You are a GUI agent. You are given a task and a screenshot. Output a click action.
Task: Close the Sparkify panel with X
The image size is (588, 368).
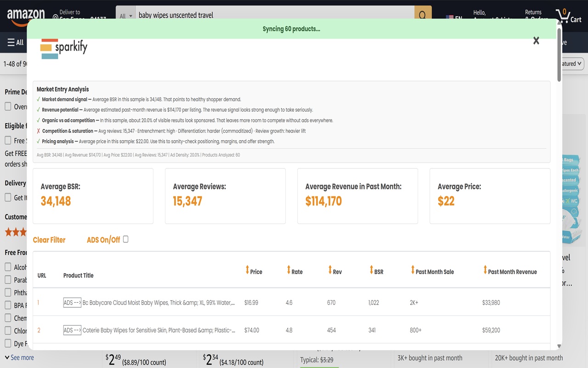536,41
